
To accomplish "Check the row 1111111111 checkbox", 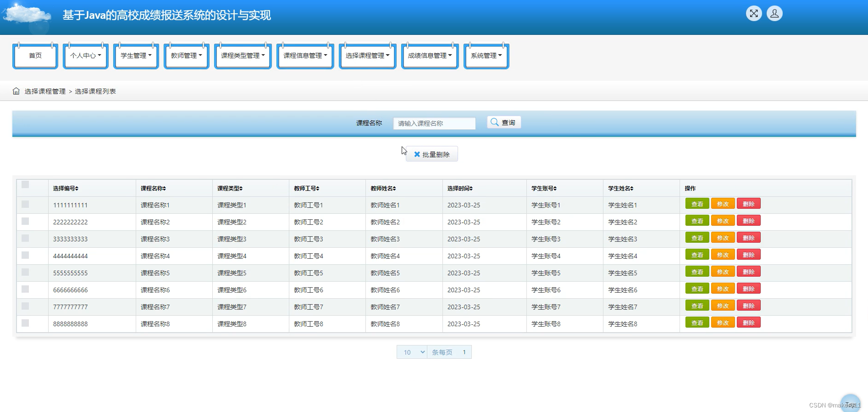I will (x=25, y=204).
